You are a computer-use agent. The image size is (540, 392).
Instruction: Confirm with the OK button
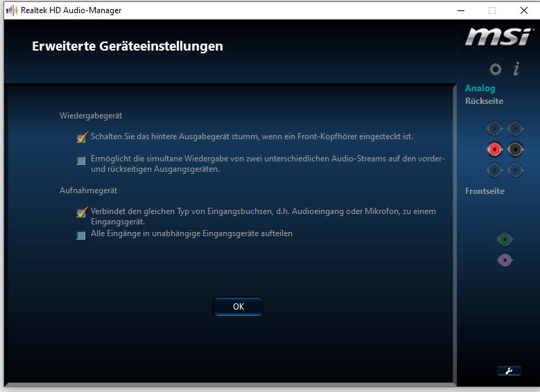pyautogui.click(x=238, y=306)
